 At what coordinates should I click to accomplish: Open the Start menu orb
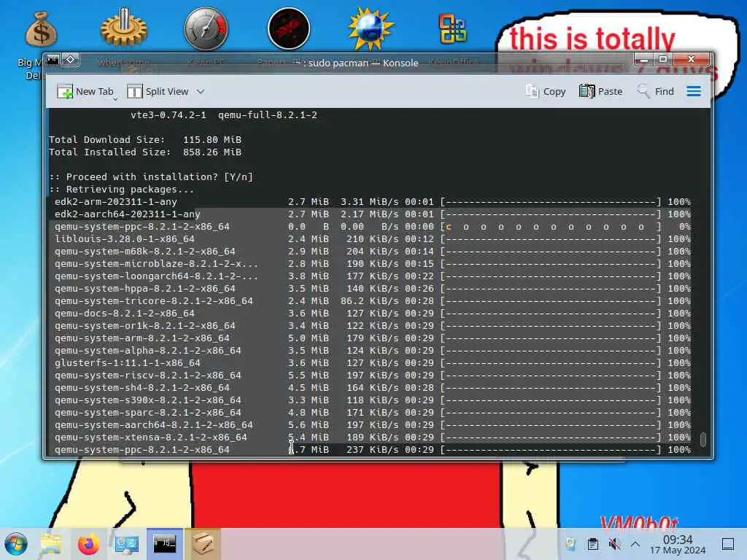click(x=16, y=544)
